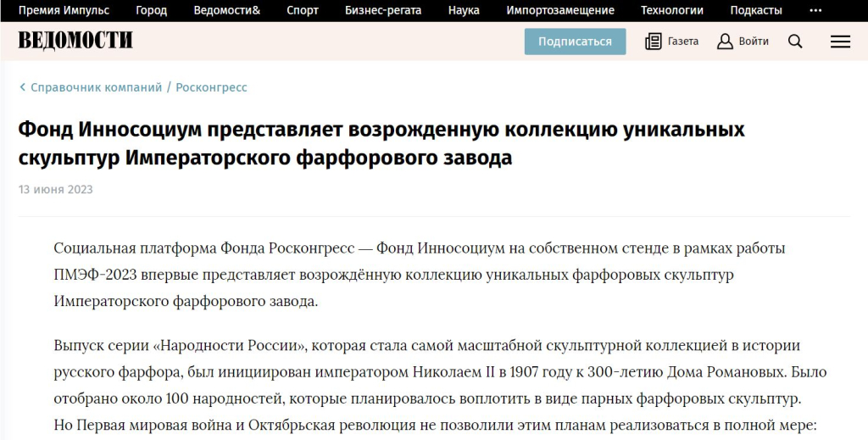The image size is (868, 440).
Task: Click the Войти sign-in link
Action: pos(754,42)
